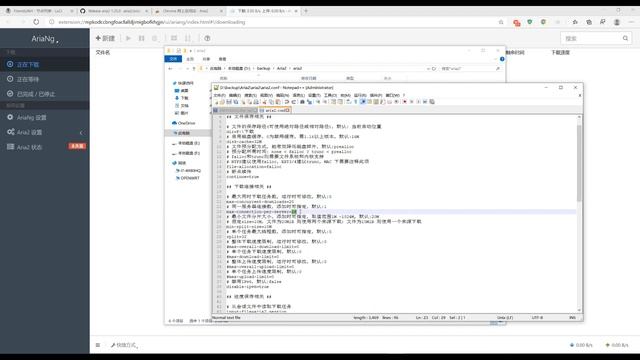Screen dimensions: 640x360
Task: Click the 新建 new task button in AriaNg
Action: 105,38
